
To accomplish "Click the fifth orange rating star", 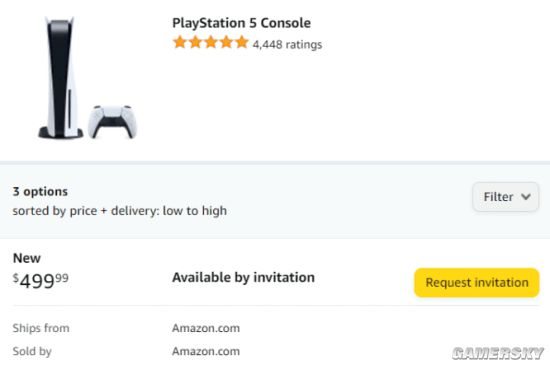I will point(242,42).
